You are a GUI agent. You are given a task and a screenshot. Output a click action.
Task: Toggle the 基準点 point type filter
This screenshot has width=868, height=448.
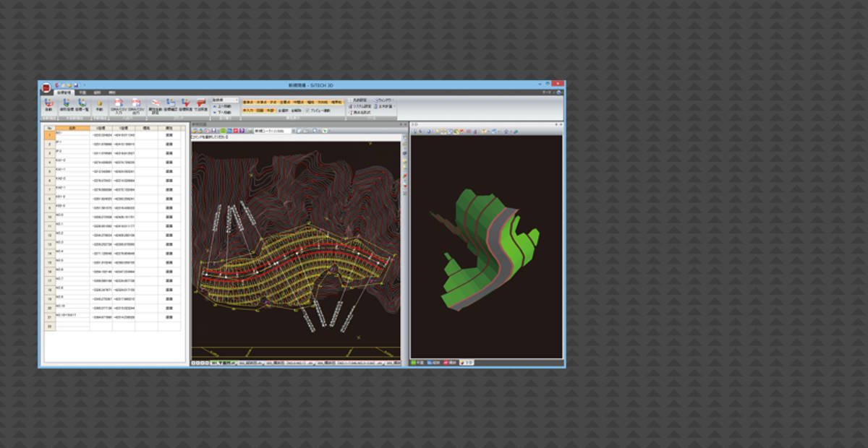pyautogui.click(x=247, y=101)
